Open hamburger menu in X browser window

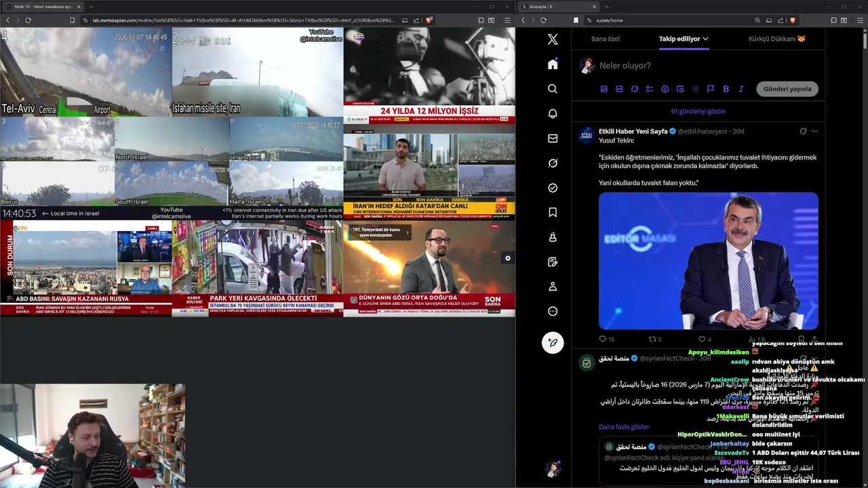pos(859,20)
